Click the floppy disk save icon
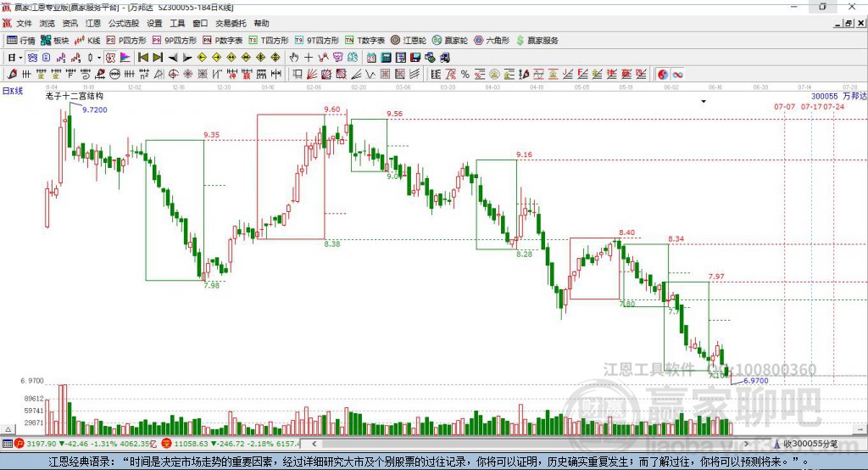 (415, 58)
